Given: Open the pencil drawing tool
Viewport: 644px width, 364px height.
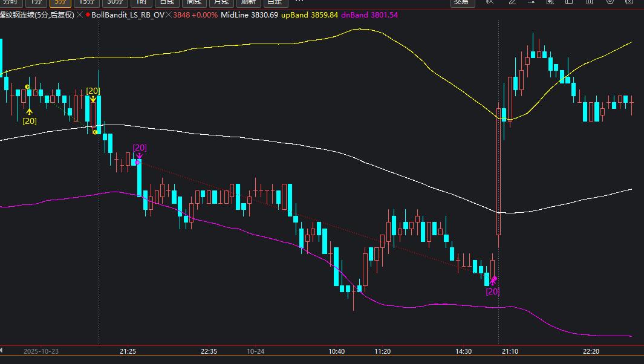Looking at the screenshot, I should pyautogui.click(x=512, y=2).
